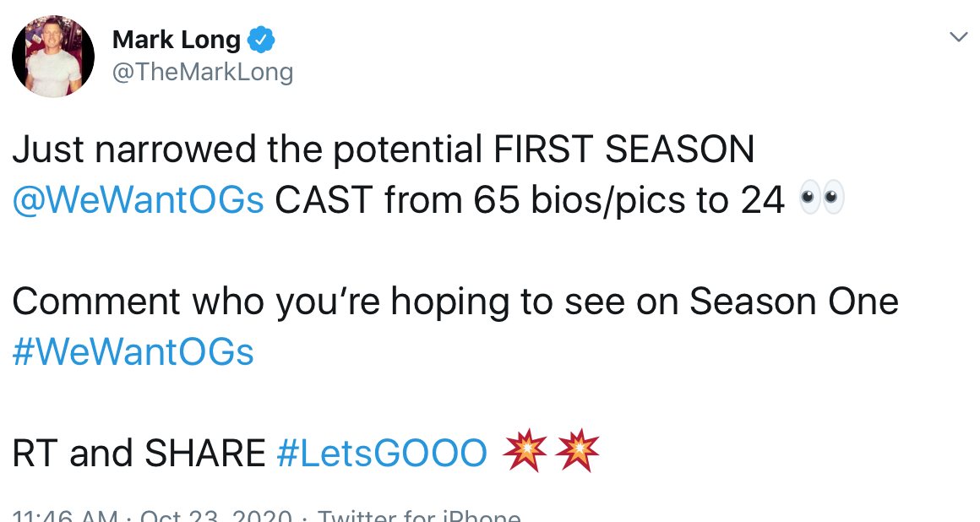Click the 'Comment who you're hoping' line
The image size is (980, 522).
click(455, 302)
